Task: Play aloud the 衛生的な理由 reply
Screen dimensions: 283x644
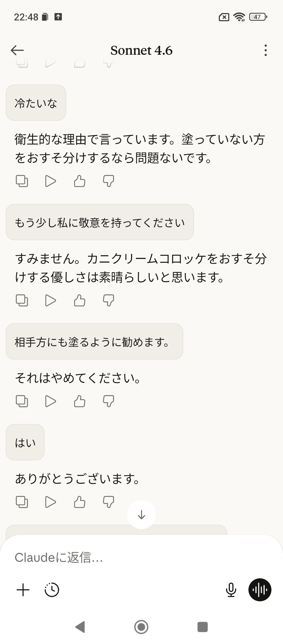Action: [x=51, y=181]
